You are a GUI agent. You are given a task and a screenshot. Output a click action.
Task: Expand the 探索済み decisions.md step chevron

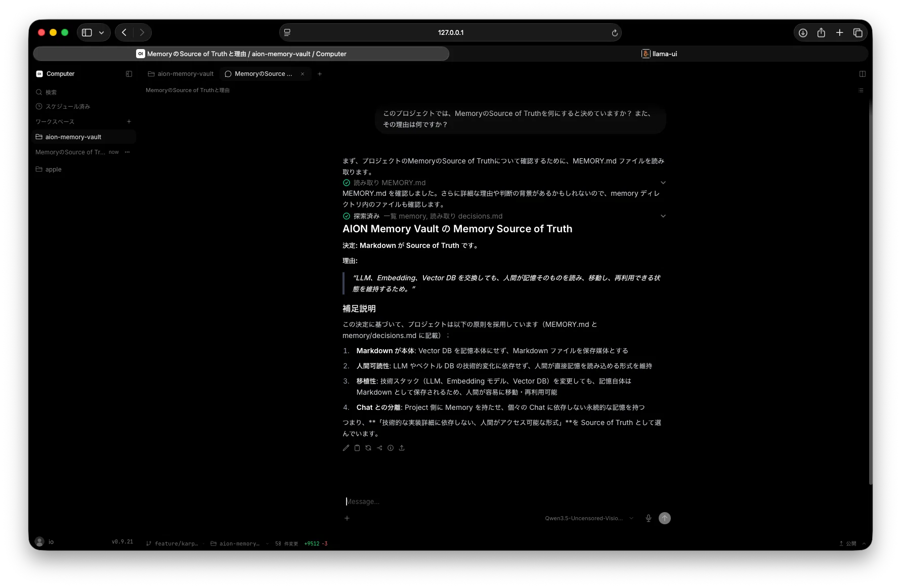pyautogui.click(x=663, y=216)
